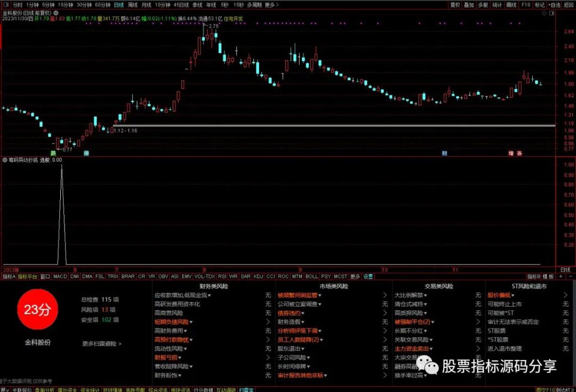Viewport: 576px width, 392px height.
Task: Expand 主力资金卖出 risk item
Action: 413,348
